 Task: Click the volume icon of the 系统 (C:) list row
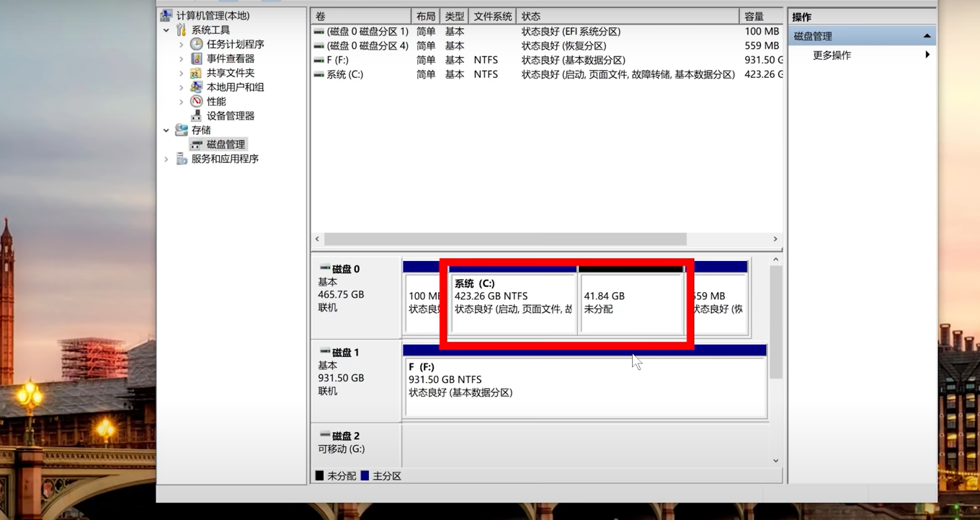[x=318, y=74]
